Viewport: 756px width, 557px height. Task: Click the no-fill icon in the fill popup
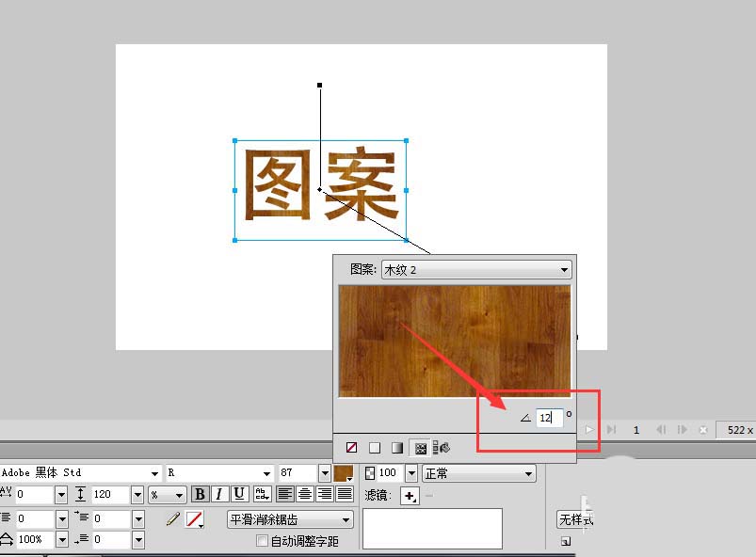click(x=351, y=447)
